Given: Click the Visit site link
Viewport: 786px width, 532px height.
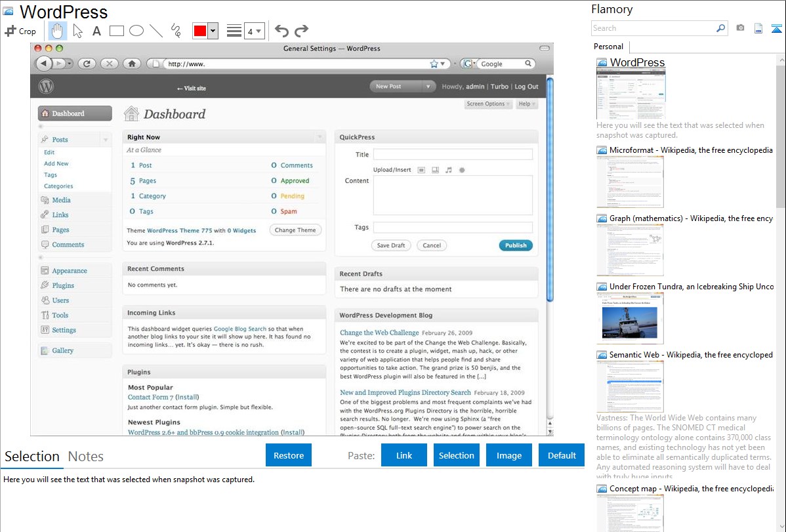Looking at the screenshot, I should click(x=192, y=89).
